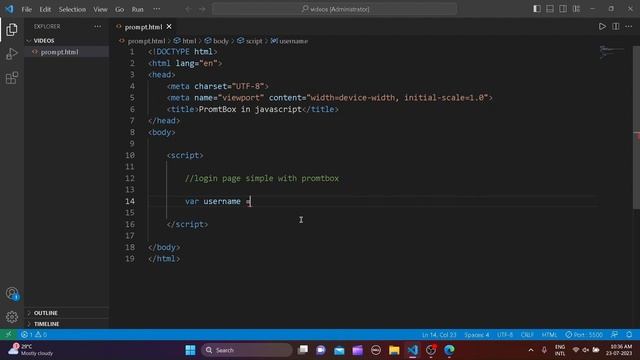640x360 pixels.
Task: Collapse the VIDEOS folder section
Action: coord(44,41)
